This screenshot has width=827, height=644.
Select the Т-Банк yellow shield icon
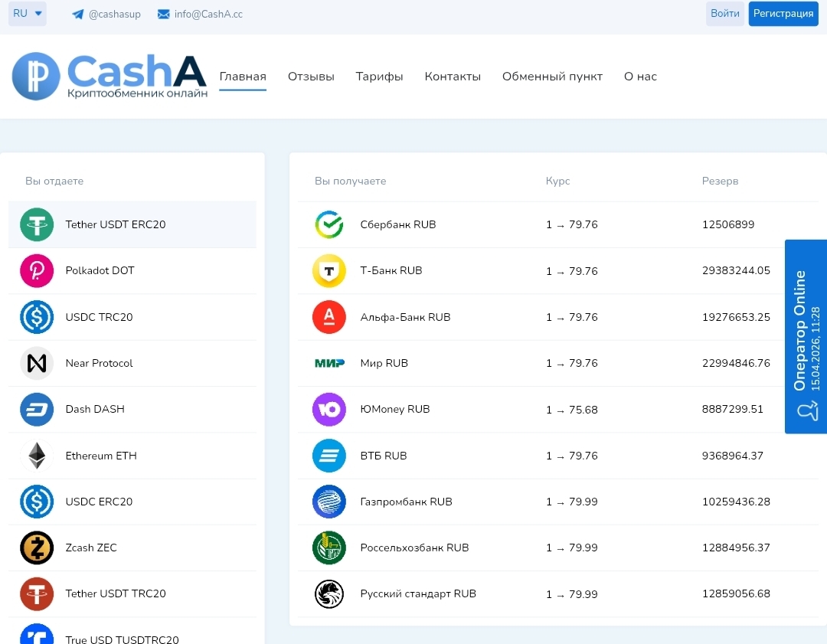329,271
